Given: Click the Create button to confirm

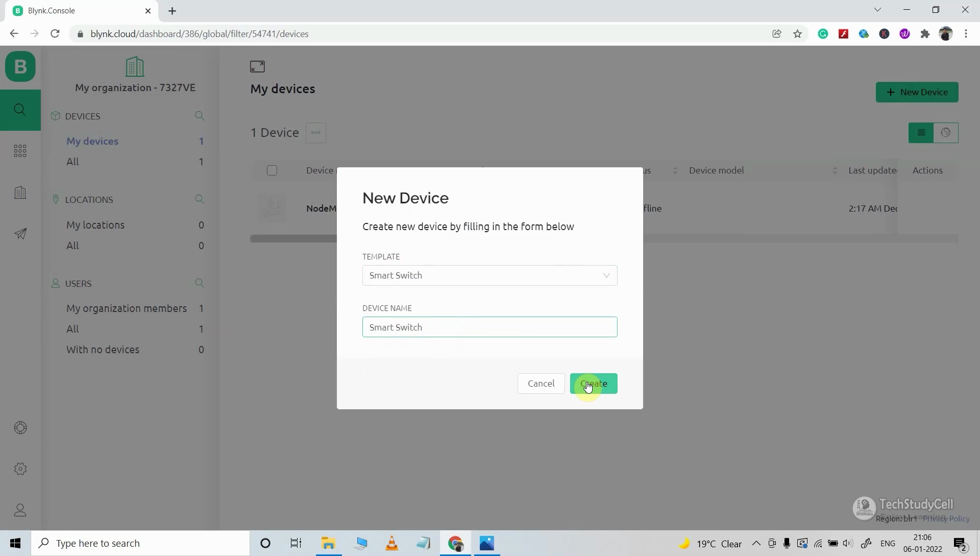Looking at the screenshot, I should pos(593,383).
